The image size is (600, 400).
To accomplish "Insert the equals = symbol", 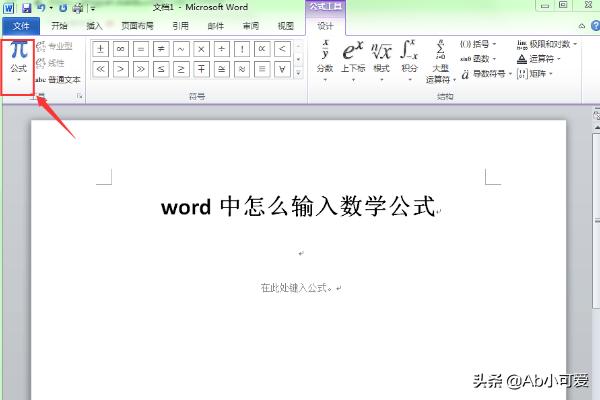I will (141, 49).
